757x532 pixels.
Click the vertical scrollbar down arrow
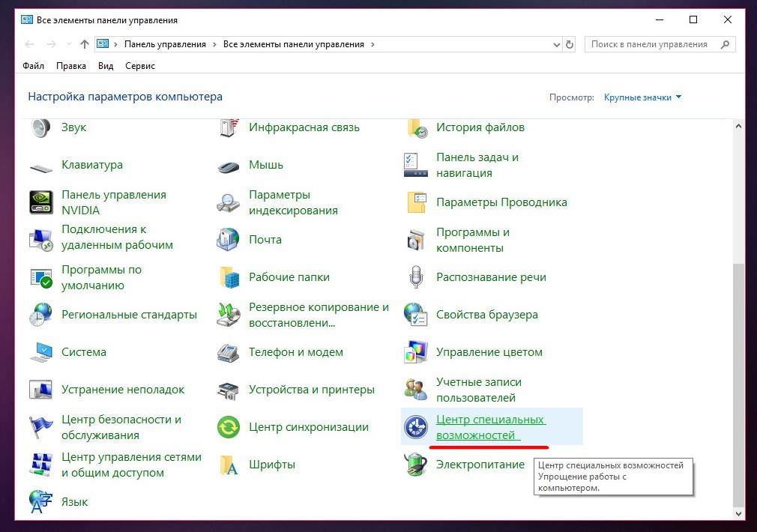point(739,513)
